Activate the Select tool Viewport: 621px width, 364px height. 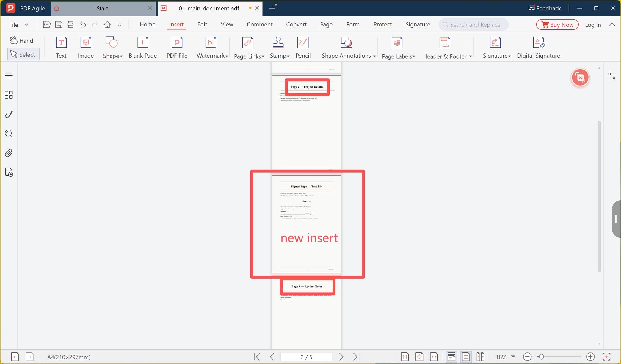(x=23, y=54)
